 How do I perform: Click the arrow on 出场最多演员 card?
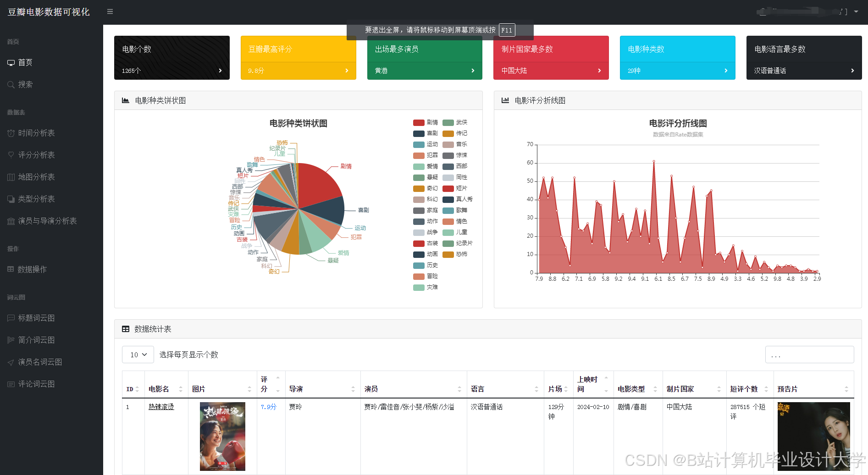click(x=473, y=71)
